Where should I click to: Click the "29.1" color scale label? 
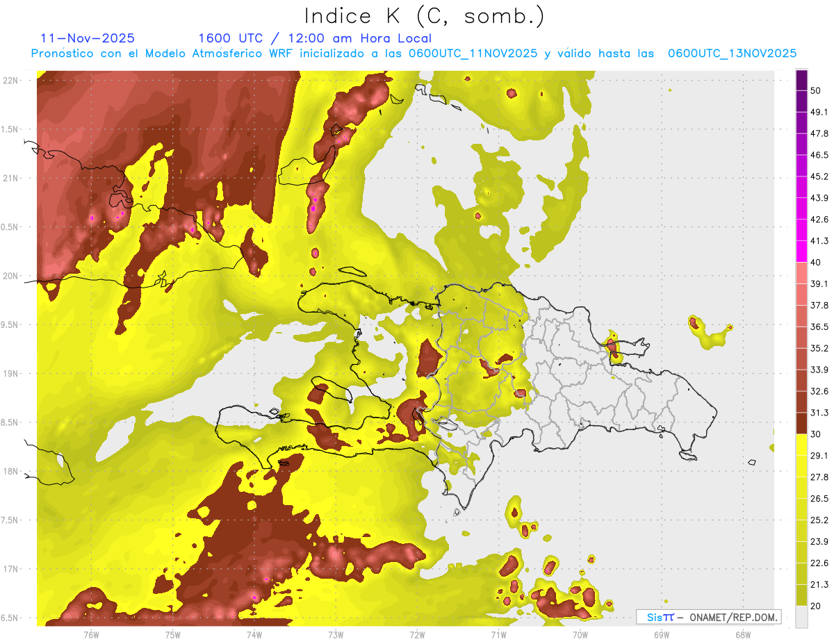pos(819,456)
